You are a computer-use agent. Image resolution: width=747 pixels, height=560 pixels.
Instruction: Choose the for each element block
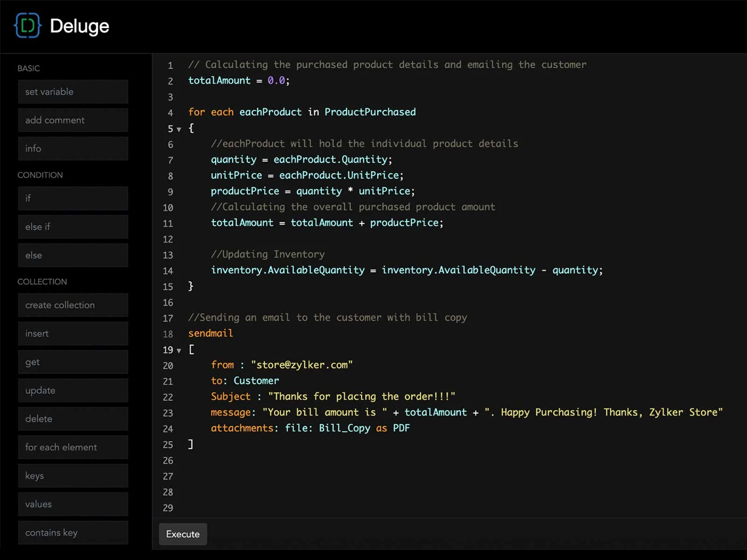tap(73, 447)
